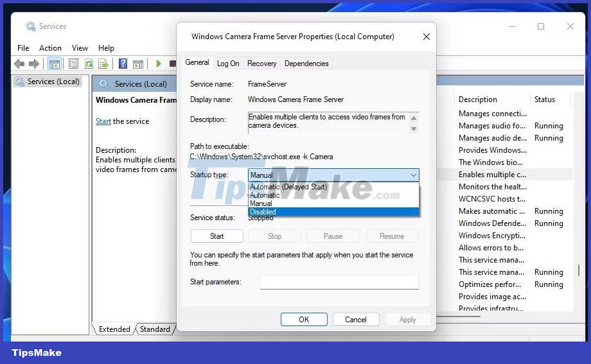Click the OK button
Image resolution: width=591 pixels, height=364 pixels.
pyautogui.click(x=304, y=320)
